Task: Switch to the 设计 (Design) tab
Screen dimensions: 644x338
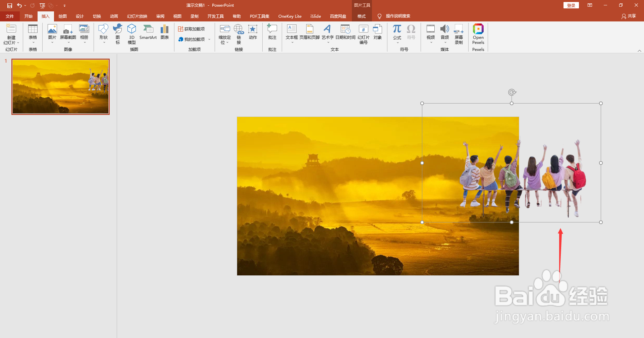Action: [x=80, y=16]
